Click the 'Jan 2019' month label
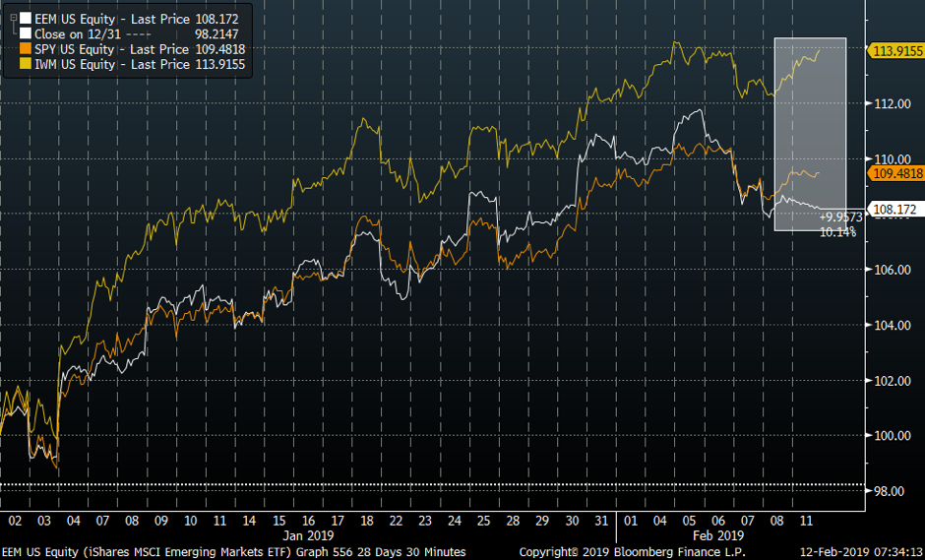The width and height of the screenshot is (925, 560). coord(308,535)
